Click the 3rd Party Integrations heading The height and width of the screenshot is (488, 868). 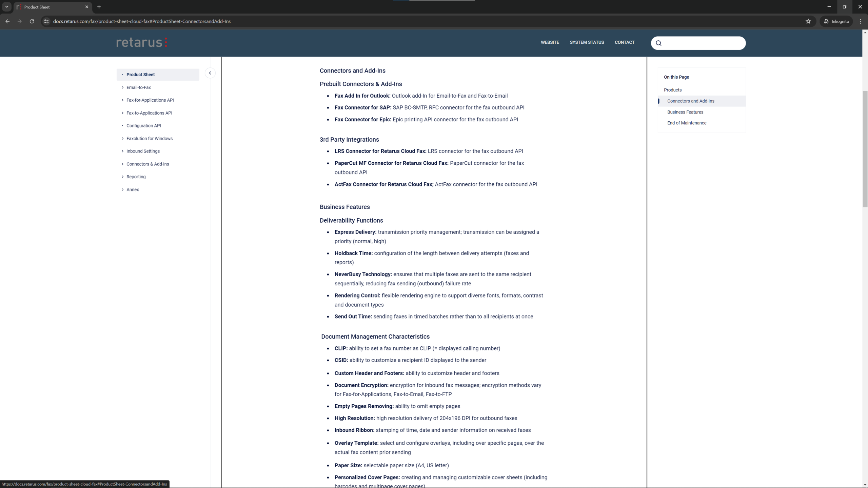click(349, 140)
